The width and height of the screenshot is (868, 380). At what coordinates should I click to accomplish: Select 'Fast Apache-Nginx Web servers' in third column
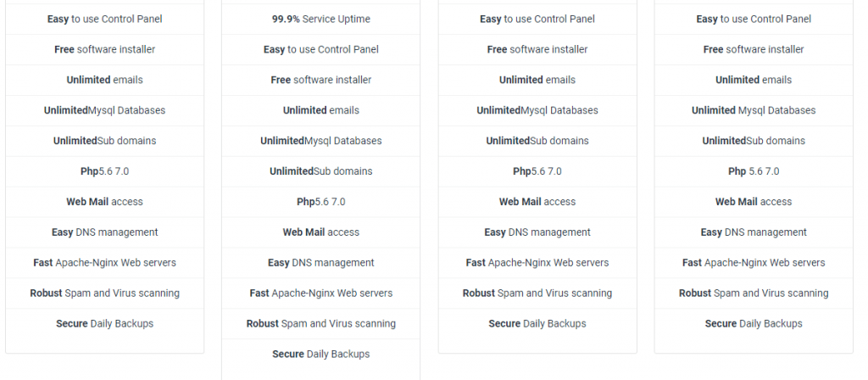[x=537, y=263]
